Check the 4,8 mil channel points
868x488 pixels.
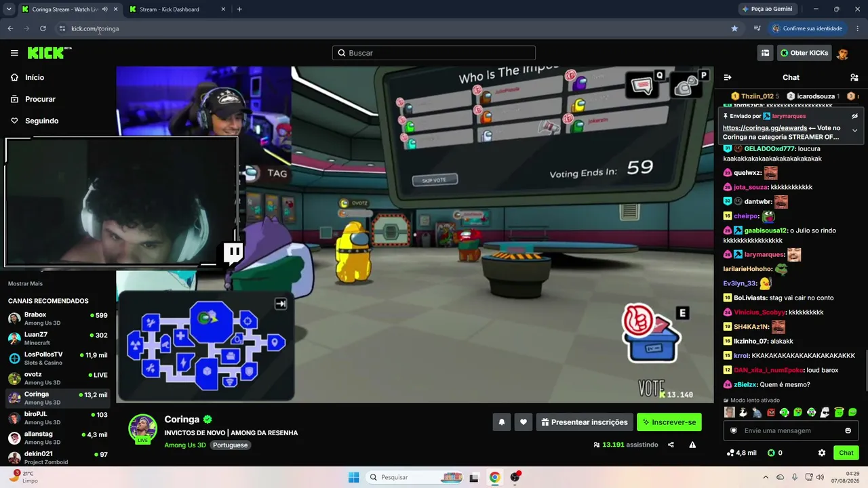pos(741,453)
